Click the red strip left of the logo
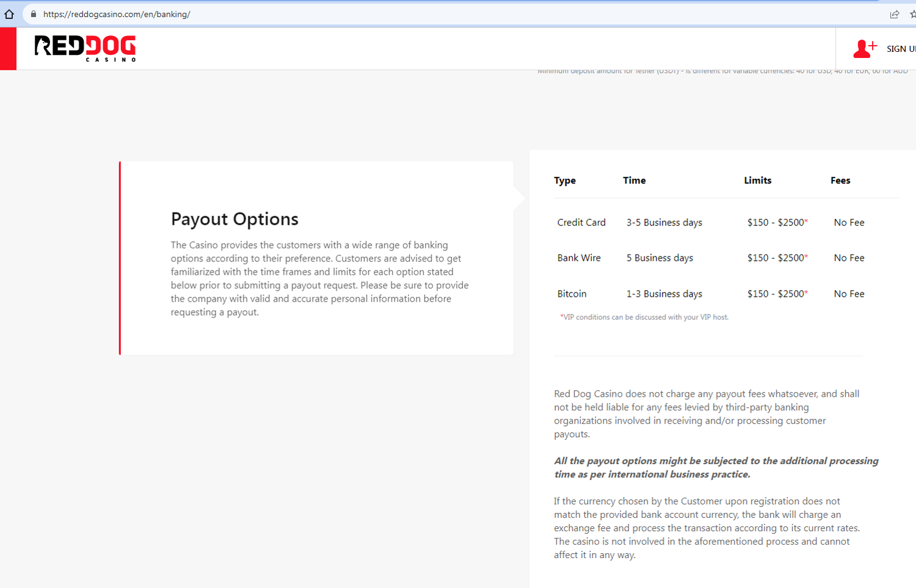 tap(8, 49)
